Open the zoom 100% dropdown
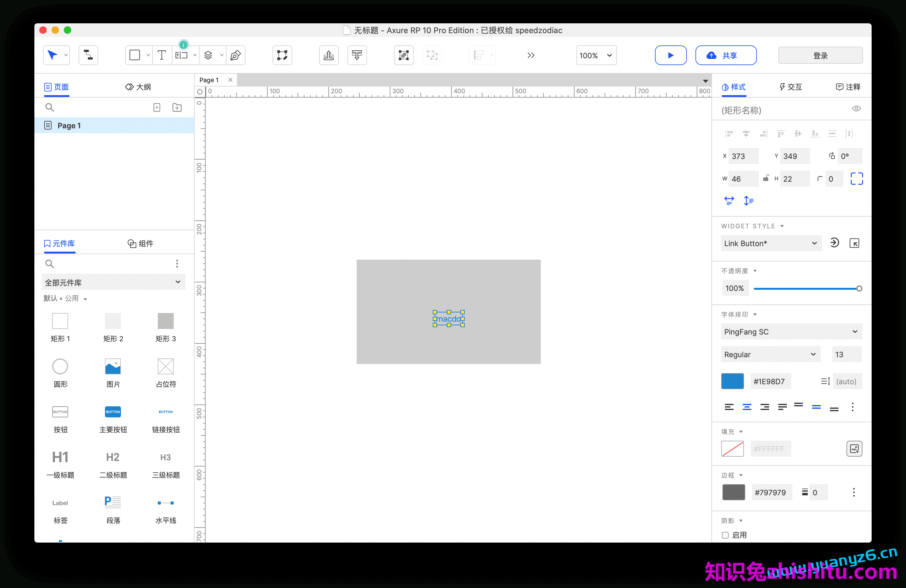Image resolution: width=906 pixels, height=588 pixels. click(596, 56)
